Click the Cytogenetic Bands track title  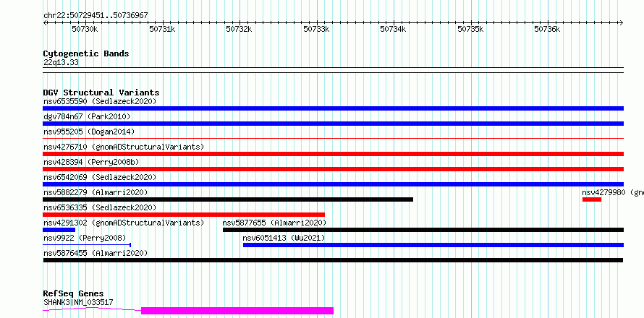point(86,53)
